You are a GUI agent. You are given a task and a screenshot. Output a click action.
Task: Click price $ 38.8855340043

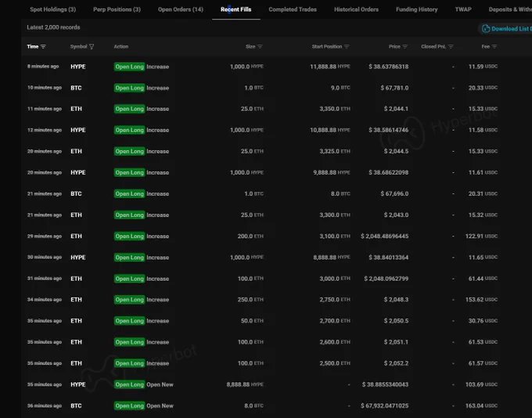pos(385,384)
